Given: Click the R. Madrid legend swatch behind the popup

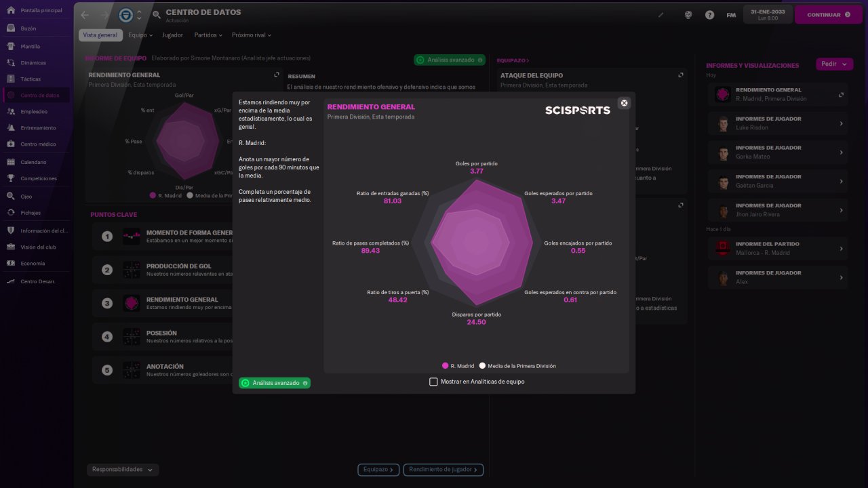Looking at the screenshot, I should (x=153, y=195).
